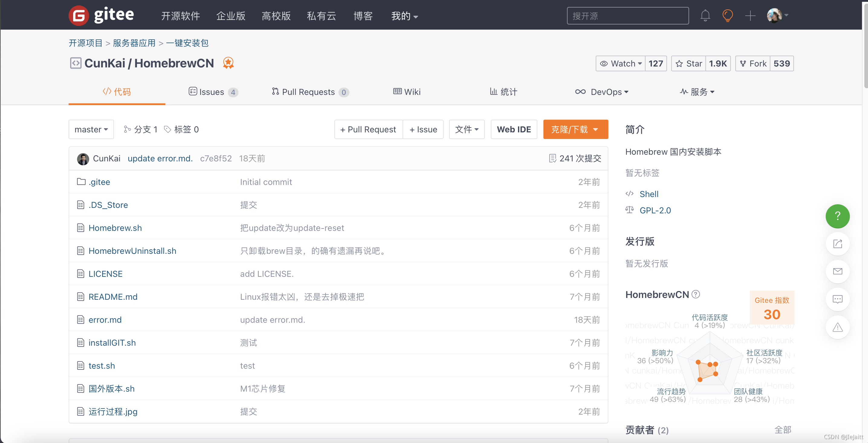Open 开源软件 in the top navigation
This screenshot has height=443, width=868.
pos(181,16)
